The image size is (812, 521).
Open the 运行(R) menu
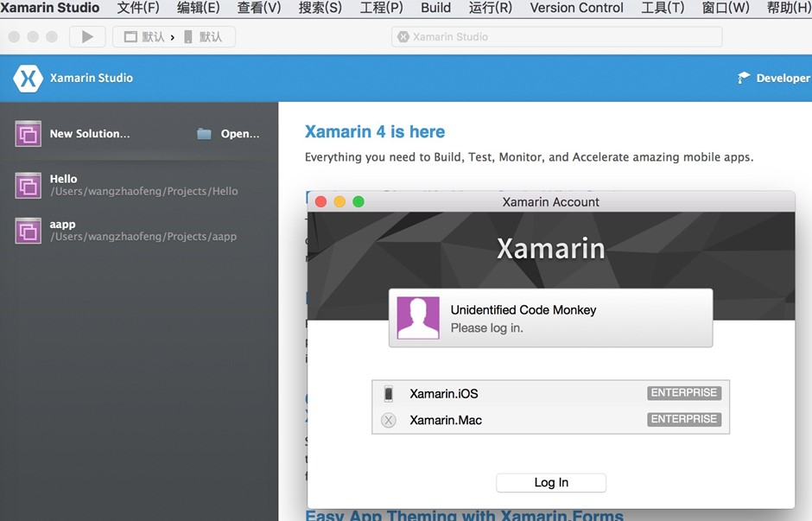pos(491,8)
